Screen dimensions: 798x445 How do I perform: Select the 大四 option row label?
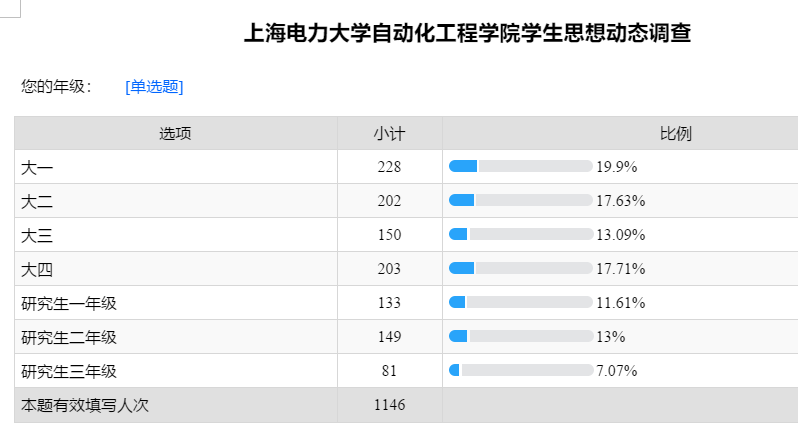[x=37, y=269]
